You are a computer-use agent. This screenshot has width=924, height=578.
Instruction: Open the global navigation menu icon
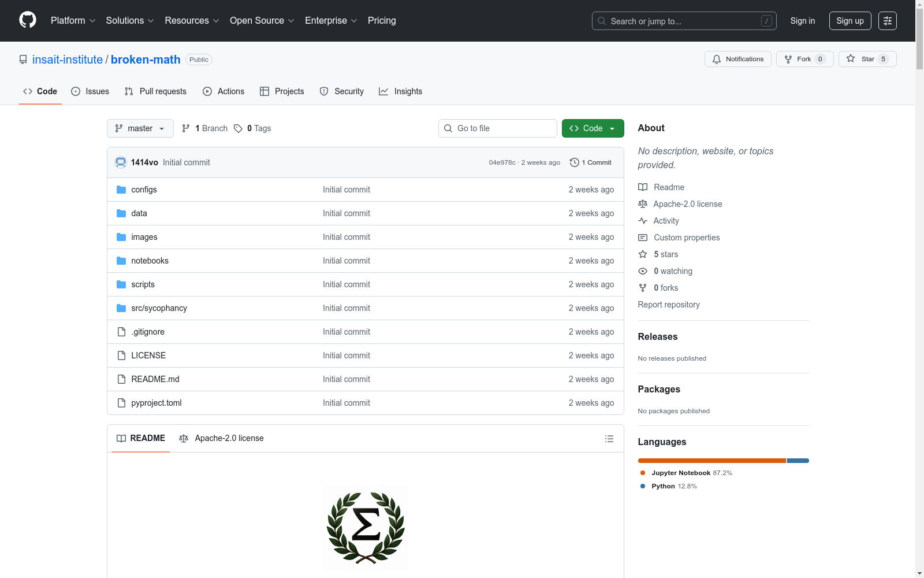click(x=887, y=21)
